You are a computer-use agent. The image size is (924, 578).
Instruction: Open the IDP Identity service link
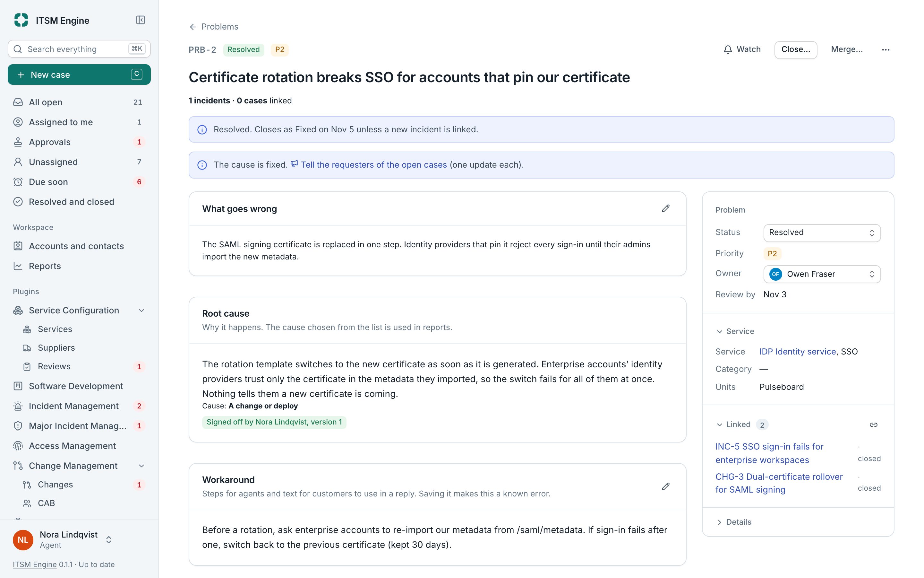coord(797,352)
